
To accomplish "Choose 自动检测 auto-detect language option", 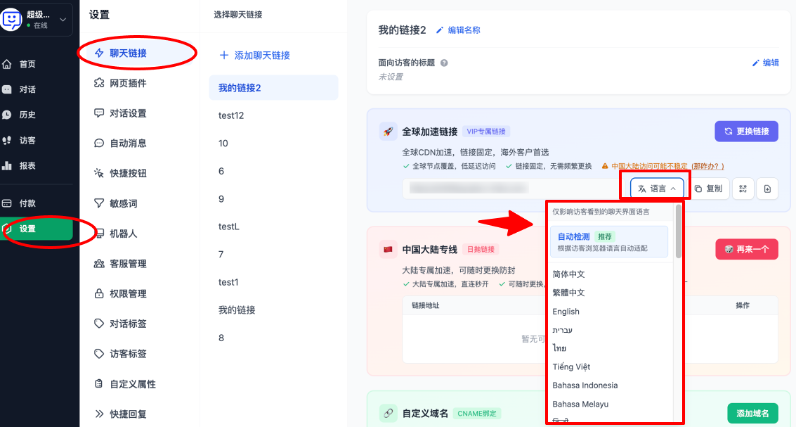I will click(x=609, y=242).
